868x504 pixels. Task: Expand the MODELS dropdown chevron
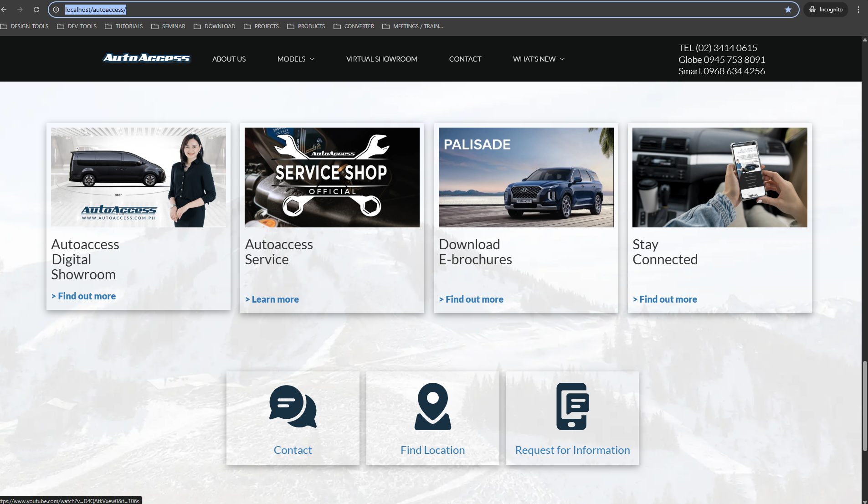click(x=312, y=59)
